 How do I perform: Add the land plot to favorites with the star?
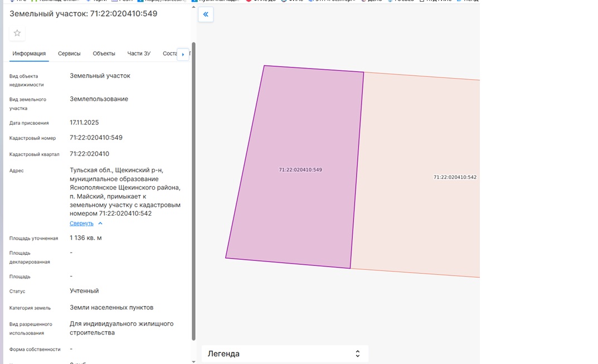(x=17, y=33)
